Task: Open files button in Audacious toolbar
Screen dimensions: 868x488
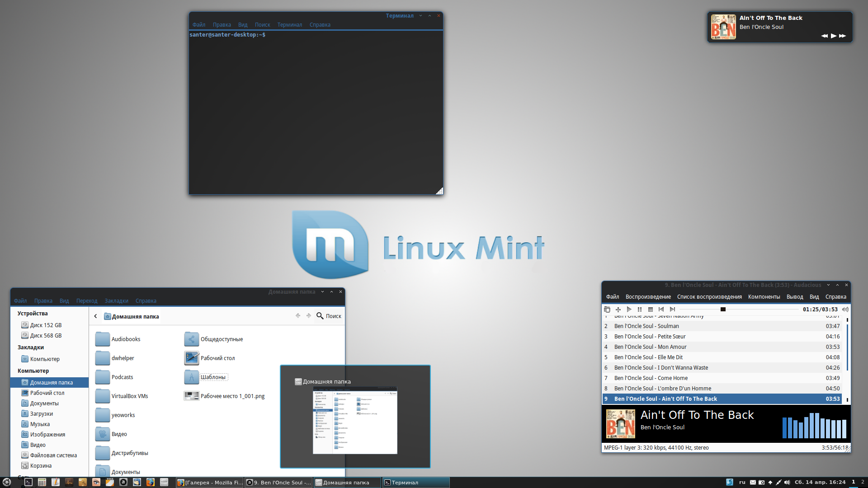Action: coord(607,310)
